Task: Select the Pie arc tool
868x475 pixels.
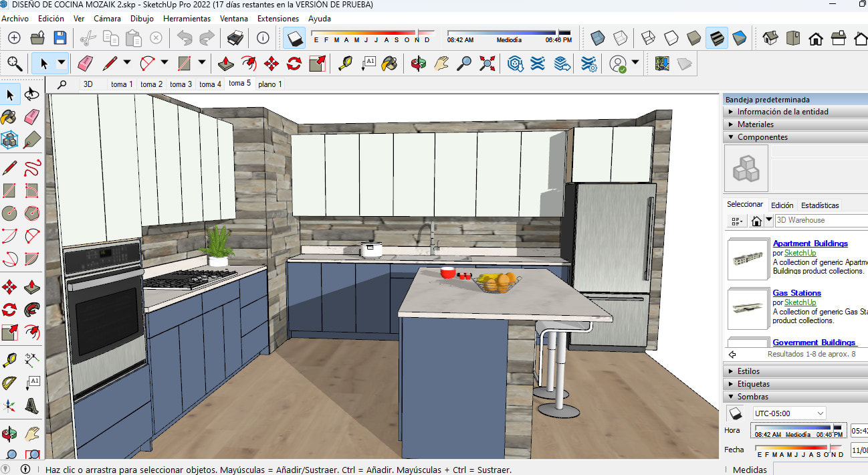Action: click(32, 259)
